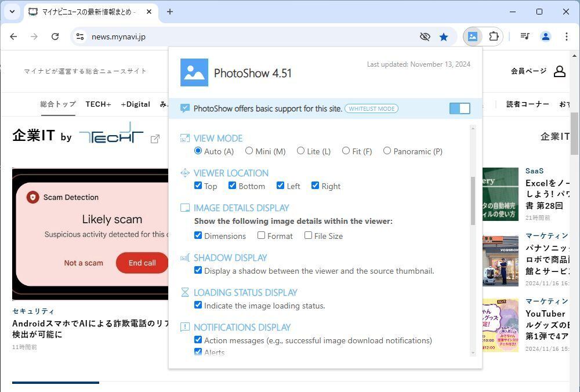Open the YouTuber goods article thumbnail
The height and width of the screenshot is (392, 580).
[x=501, y=325]
